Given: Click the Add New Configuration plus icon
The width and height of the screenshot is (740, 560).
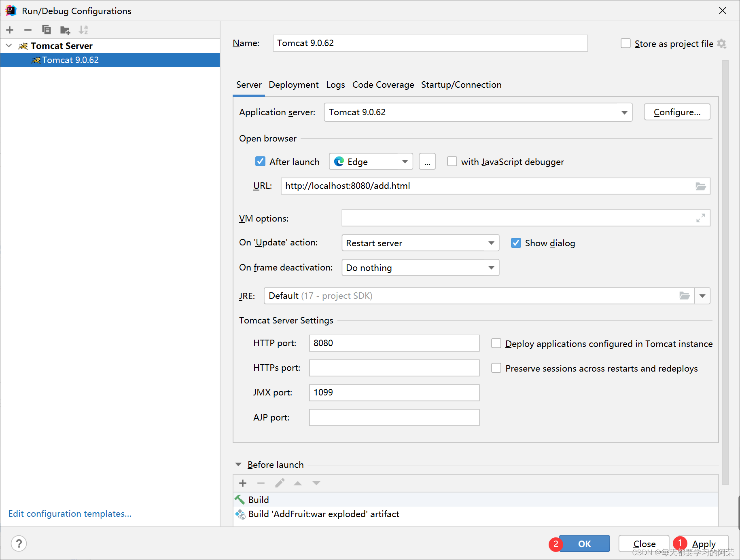Looking at the screenshot, I should [10, 30].
